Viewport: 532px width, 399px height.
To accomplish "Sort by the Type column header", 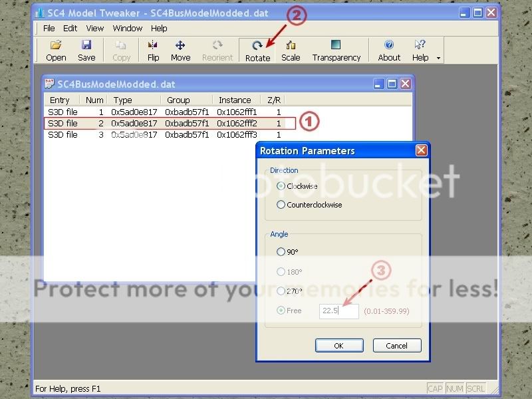I will coord(134,100).
